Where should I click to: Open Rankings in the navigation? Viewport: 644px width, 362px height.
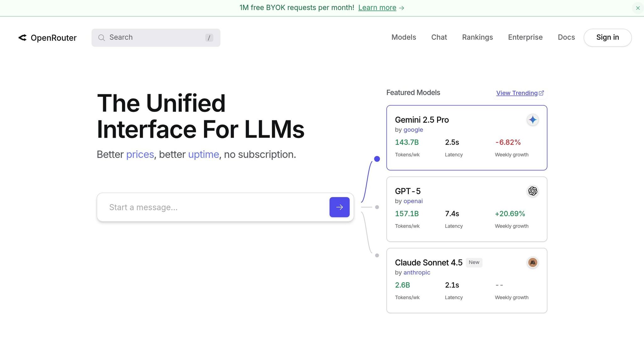pos(477,37)
